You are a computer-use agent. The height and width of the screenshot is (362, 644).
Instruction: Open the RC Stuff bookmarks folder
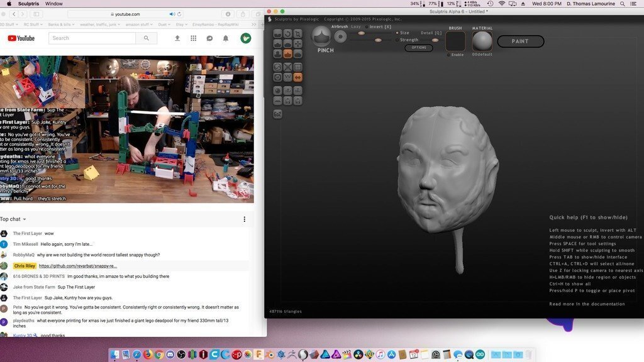tap(33, 25)
